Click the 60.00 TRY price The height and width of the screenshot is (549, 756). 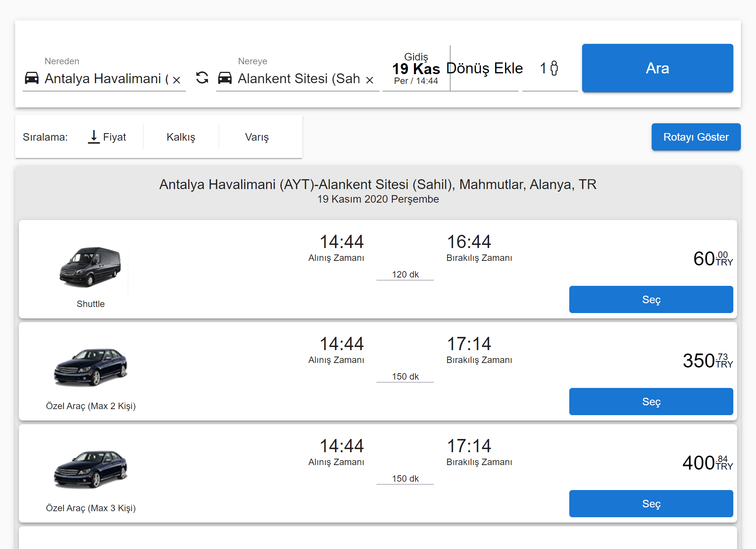[x=713, y=259]
